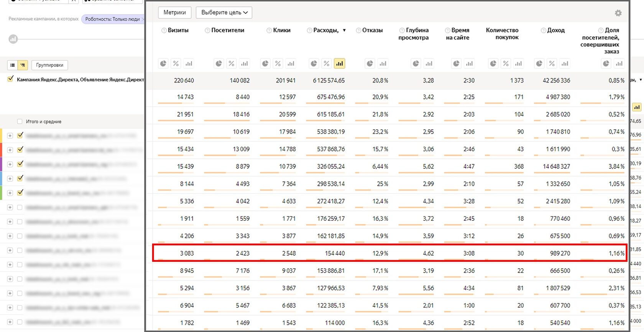Open the Метрики button
The image size is (644, 332).
pyautogui.click(x=174, y=13)
